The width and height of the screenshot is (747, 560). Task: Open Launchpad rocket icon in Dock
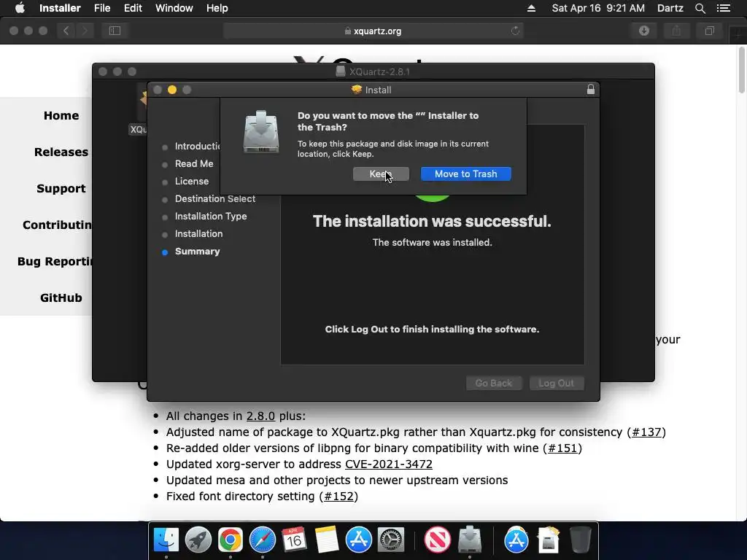coord(198,540)
